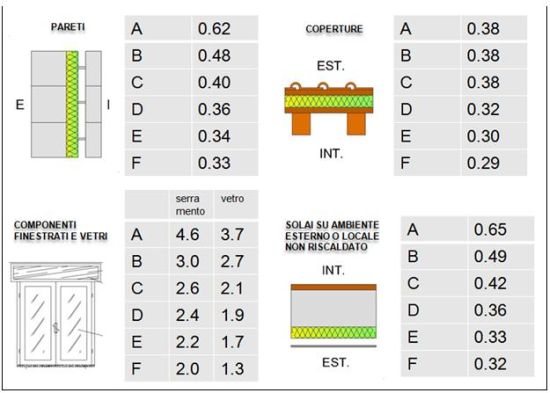Select the COPERTURE heading

coord(334,29)
